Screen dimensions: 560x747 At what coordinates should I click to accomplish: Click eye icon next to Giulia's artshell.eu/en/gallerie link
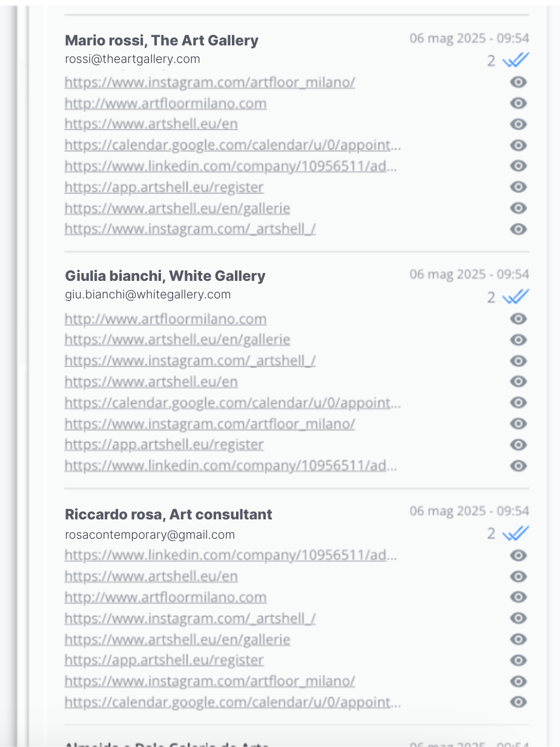[x=518, y=340]
